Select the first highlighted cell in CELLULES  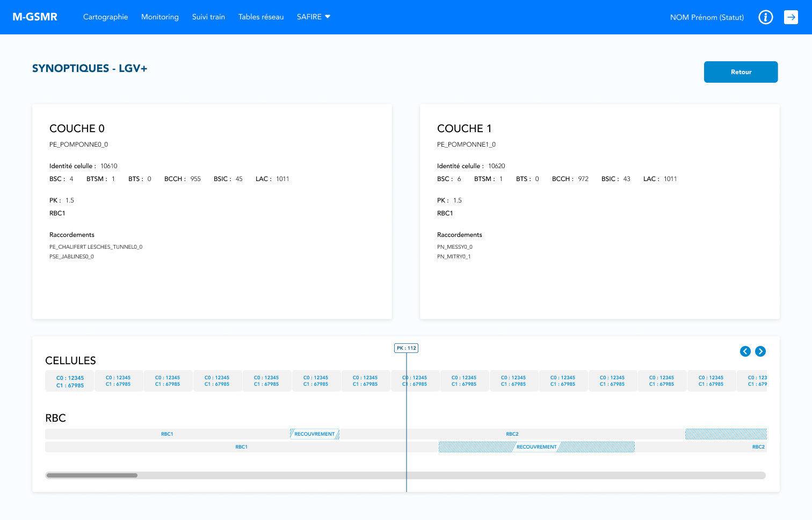click(x=70, y=381)
